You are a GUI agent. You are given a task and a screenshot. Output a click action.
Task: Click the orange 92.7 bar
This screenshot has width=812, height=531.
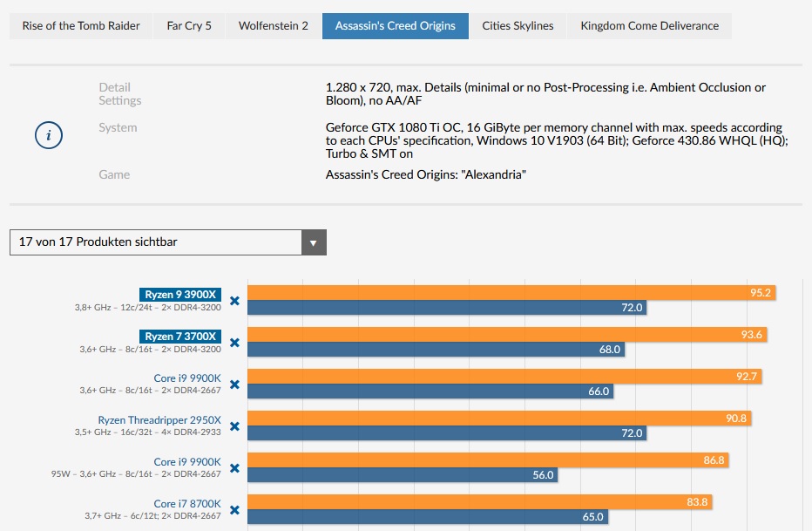coord(504,377)
